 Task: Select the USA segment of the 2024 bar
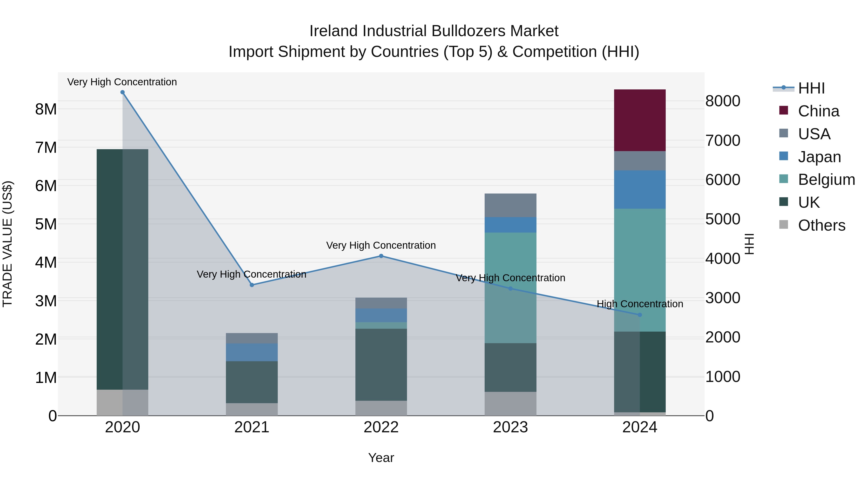click(640, 161)
